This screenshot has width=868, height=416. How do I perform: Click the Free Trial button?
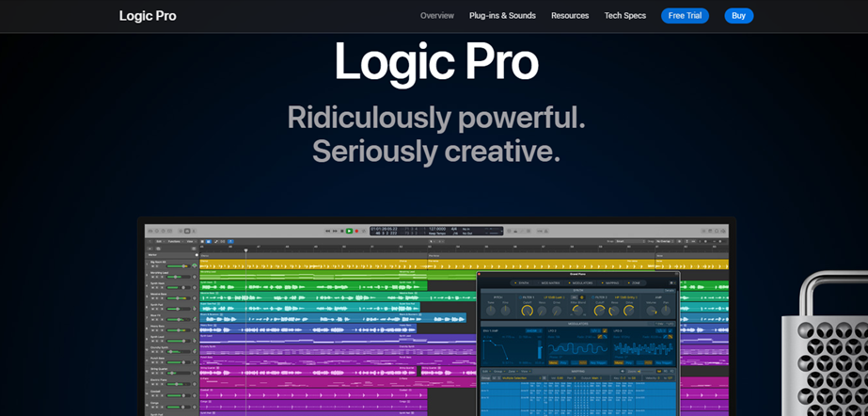(685, 16)
